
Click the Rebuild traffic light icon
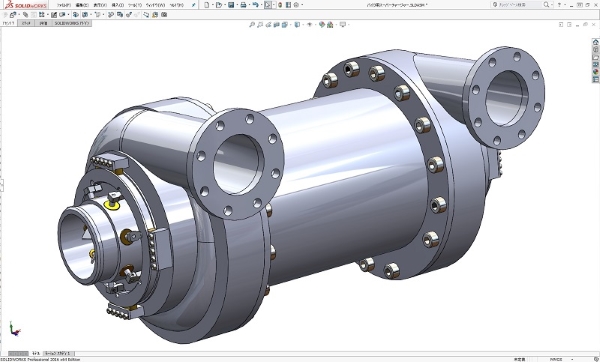tap(280, 5)
